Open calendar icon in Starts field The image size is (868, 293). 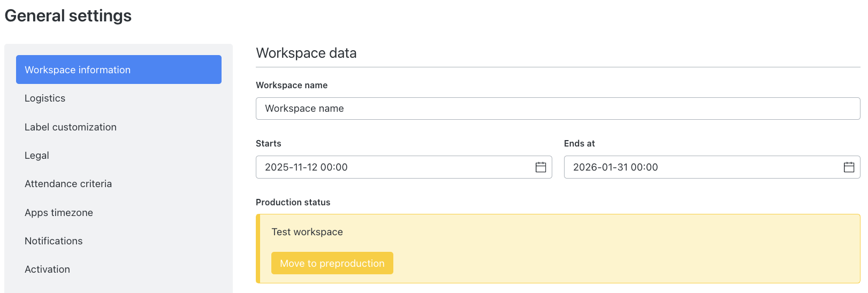pyautogui.click(x=540, y=167)
